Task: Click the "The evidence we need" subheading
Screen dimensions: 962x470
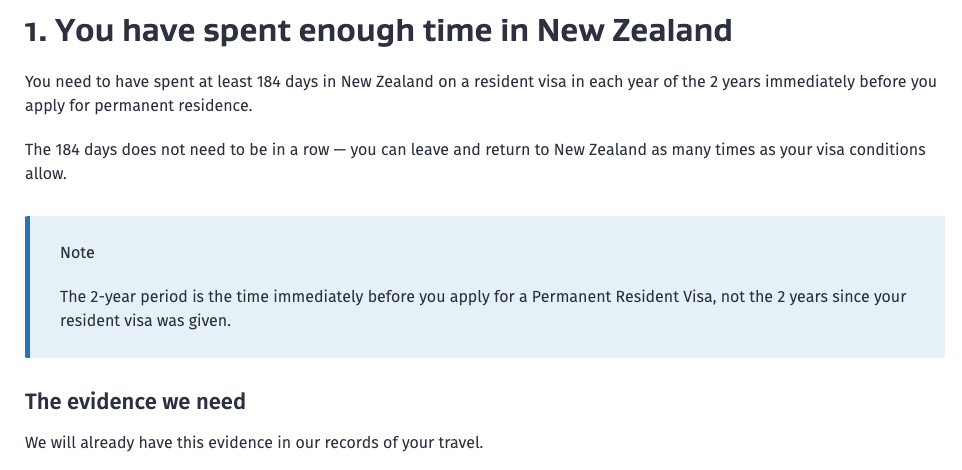Action: click(x=135, y=402)
